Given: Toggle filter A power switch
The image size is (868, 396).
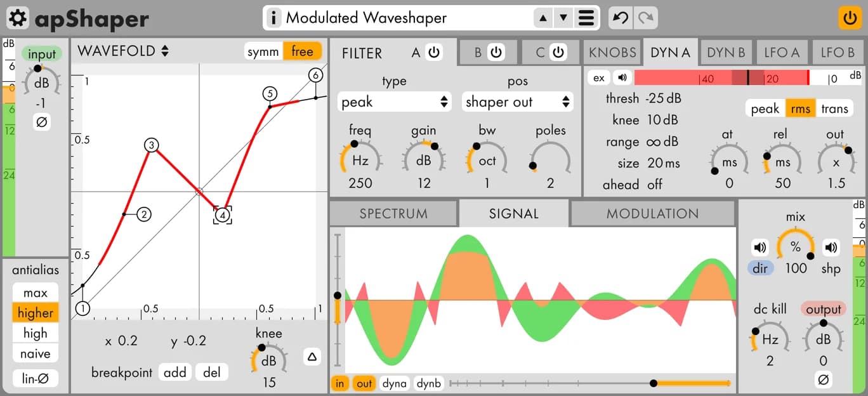Looking at the screenshot, I should tap(434, 53).
